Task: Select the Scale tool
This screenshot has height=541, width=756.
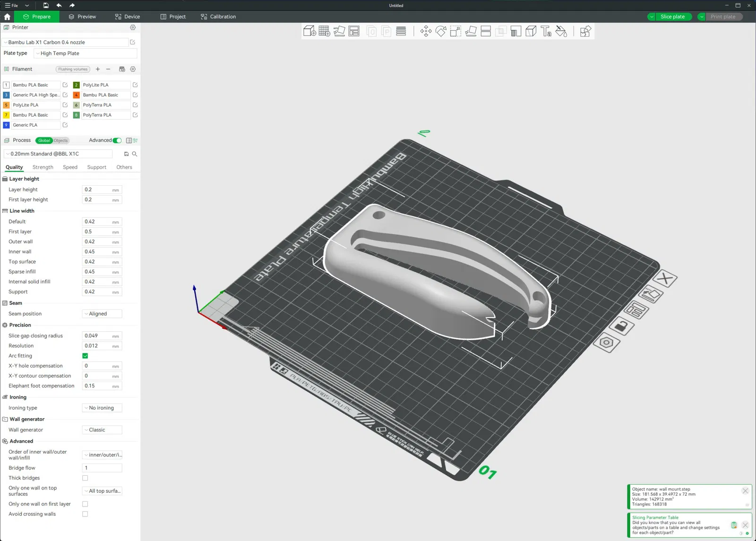Action: click(x=455, y=31)
